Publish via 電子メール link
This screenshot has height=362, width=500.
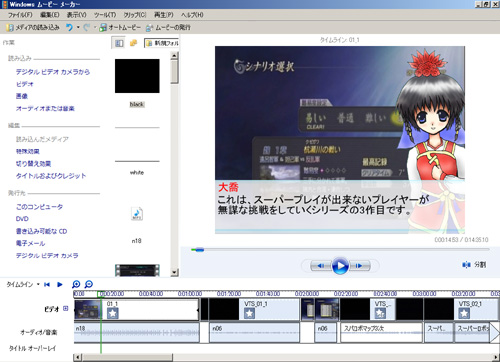click(x=30, y=243)
